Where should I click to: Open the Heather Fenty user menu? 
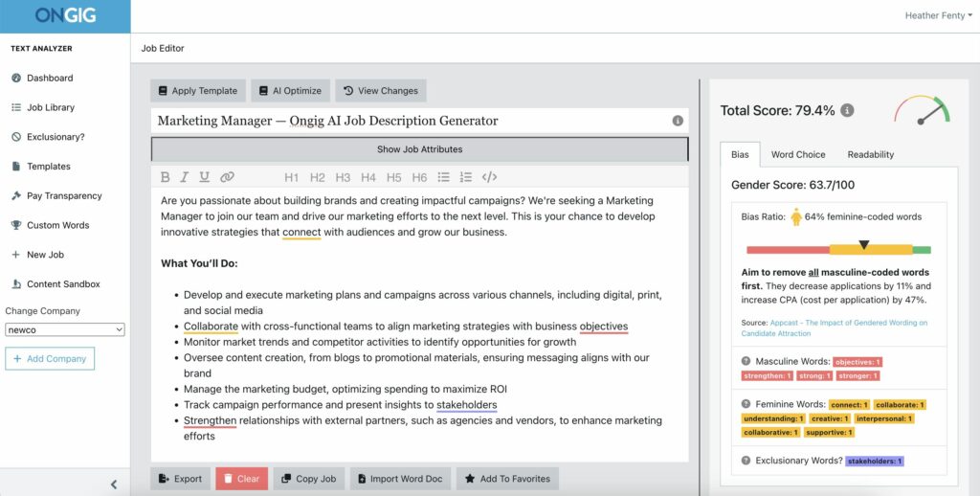pos(938,15)
